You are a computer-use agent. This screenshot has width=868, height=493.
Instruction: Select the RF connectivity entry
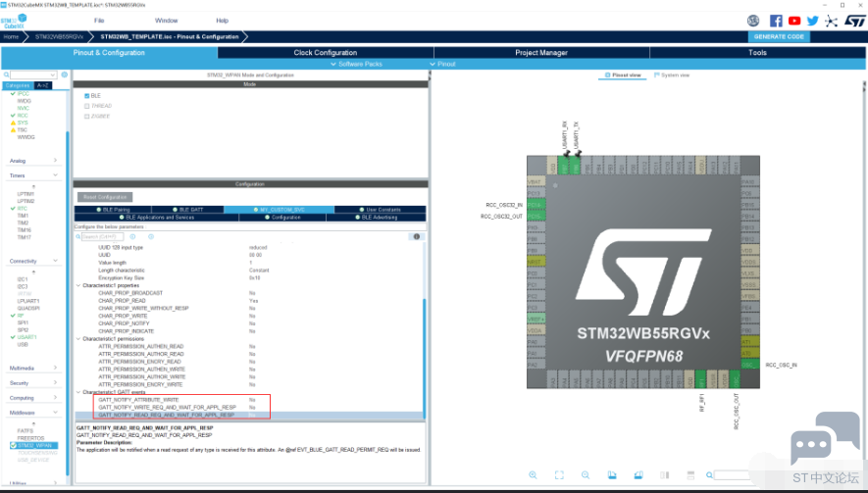[21, 316]
